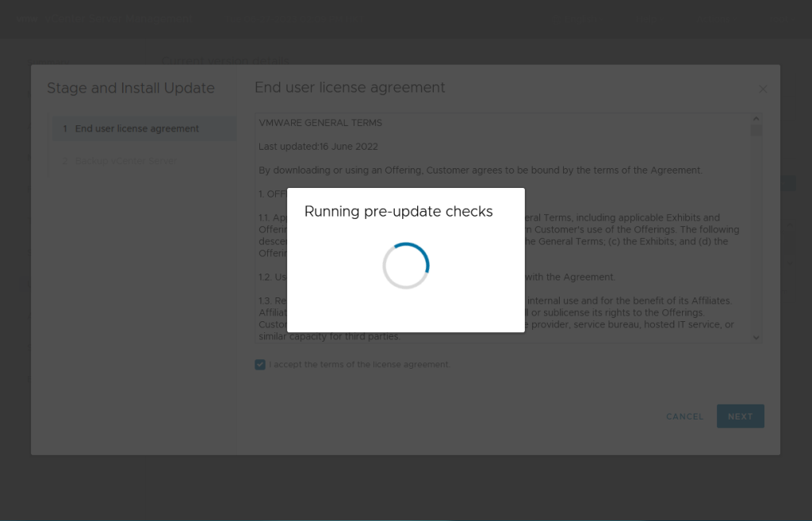
Task: Click the 'Stage and Install Update' wizard title
Action: 131,88
